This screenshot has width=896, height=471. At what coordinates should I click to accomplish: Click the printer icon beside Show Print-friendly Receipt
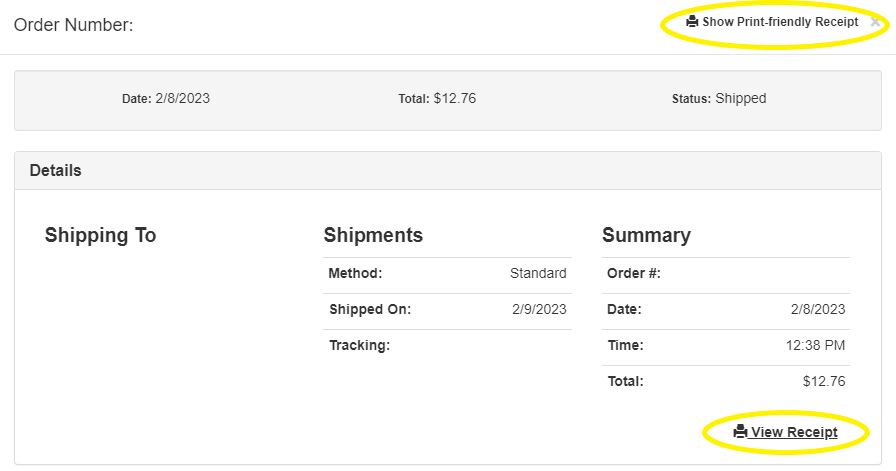(692, 22)
